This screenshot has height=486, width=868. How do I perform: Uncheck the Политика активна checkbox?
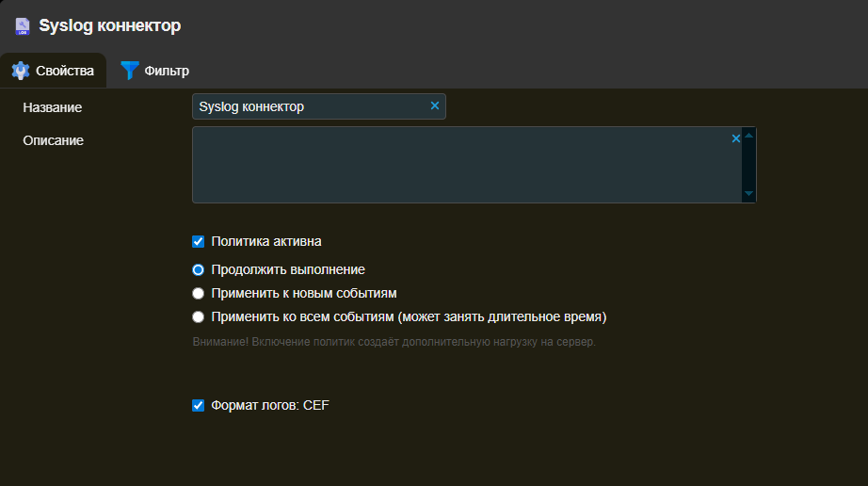[x=199, y=241]
